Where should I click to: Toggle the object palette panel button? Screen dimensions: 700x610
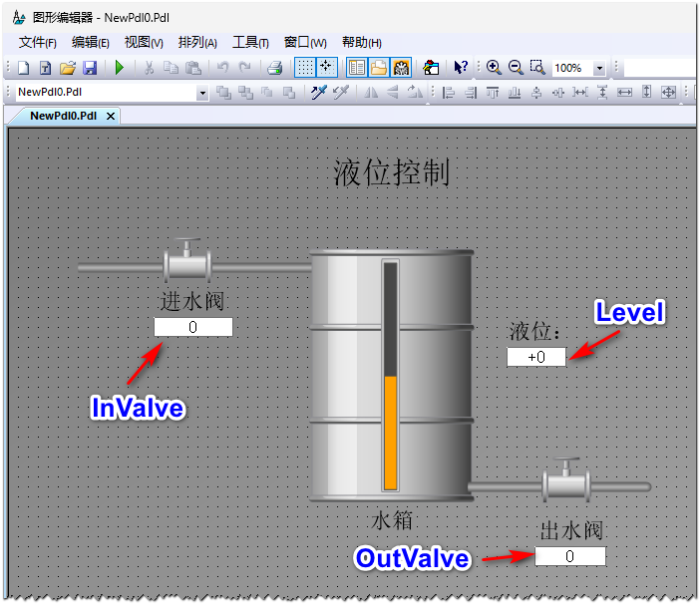click(x=356, y=68)
